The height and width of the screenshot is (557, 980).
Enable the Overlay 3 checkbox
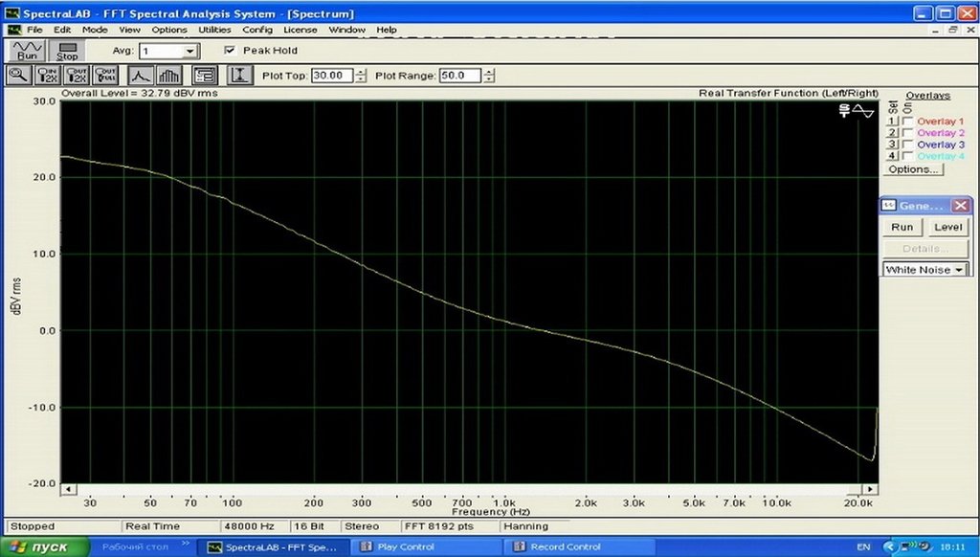(x=908, y=145)
